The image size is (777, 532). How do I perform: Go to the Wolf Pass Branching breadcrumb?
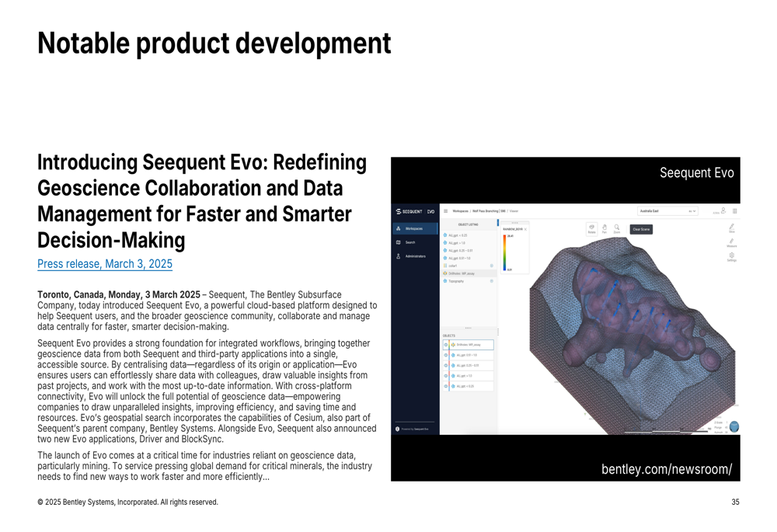tap(489, 211)
